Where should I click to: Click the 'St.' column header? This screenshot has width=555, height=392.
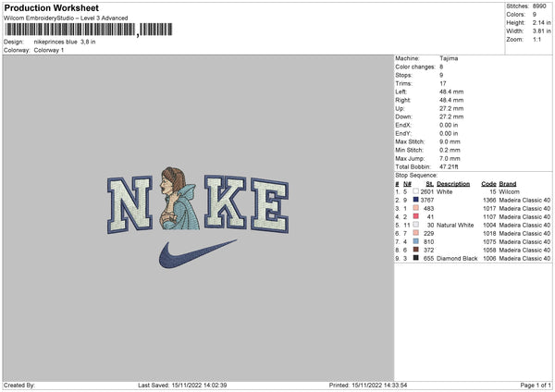pos(430,184)
